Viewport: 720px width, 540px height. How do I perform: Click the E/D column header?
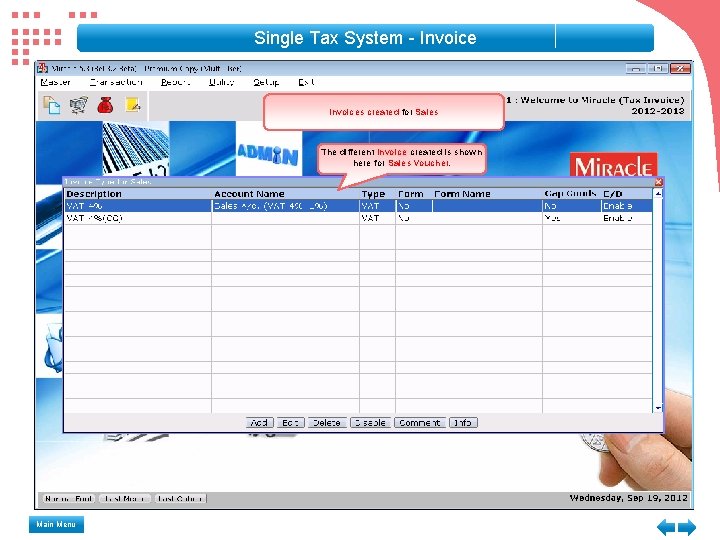pos(613,194)
